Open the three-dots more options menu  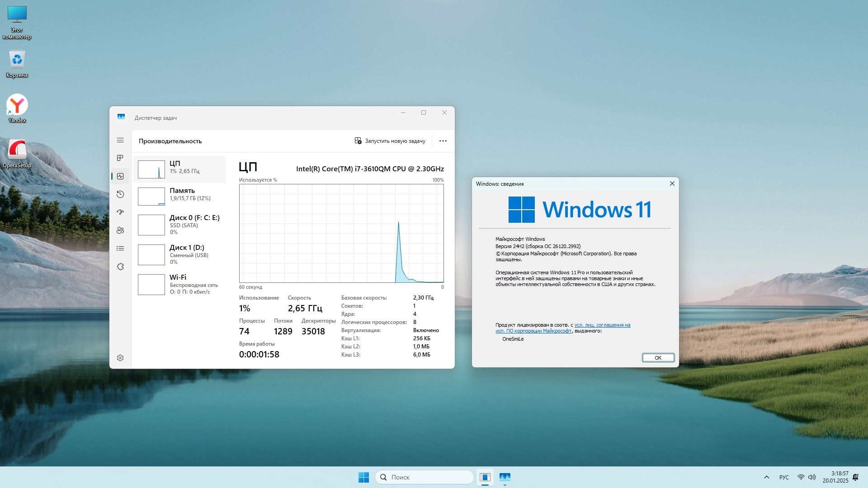pyautogui.click(x=443, y=141)
